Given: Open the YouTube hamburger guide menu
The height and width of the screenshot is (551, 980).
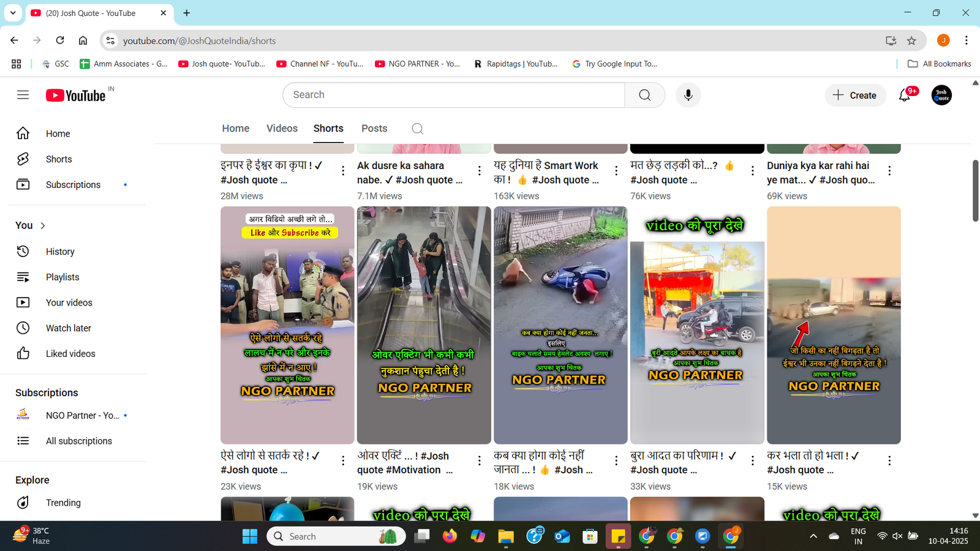Looking at the screenshot, I should point(23,95).
